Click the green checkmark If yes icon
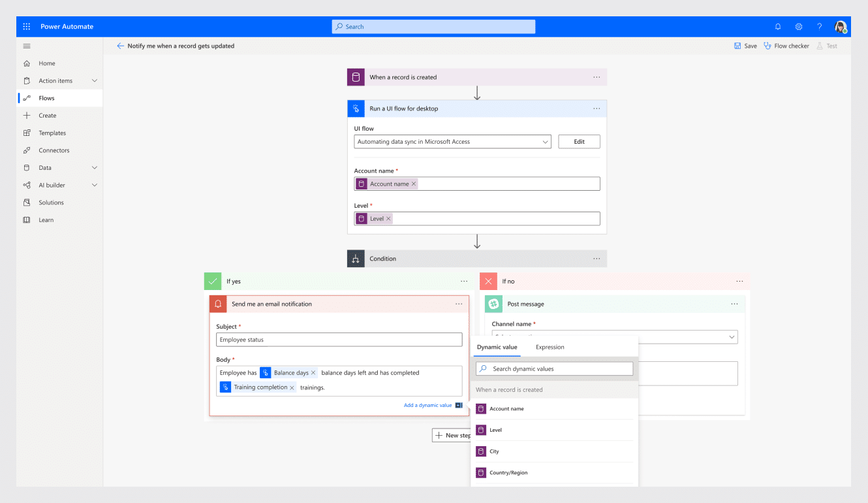868x503 pixels. (x=213, y=281)
